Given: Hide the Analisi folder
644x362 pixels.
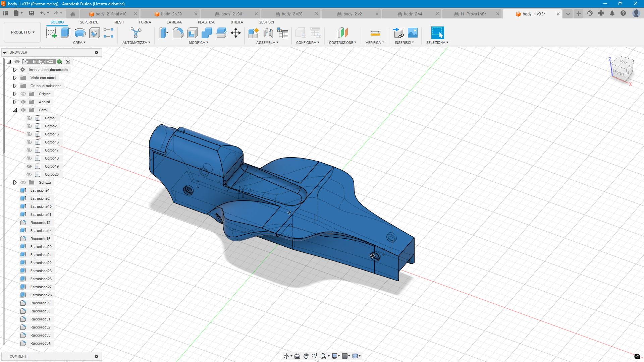Looking at the screenshot, I should point(23,102).
